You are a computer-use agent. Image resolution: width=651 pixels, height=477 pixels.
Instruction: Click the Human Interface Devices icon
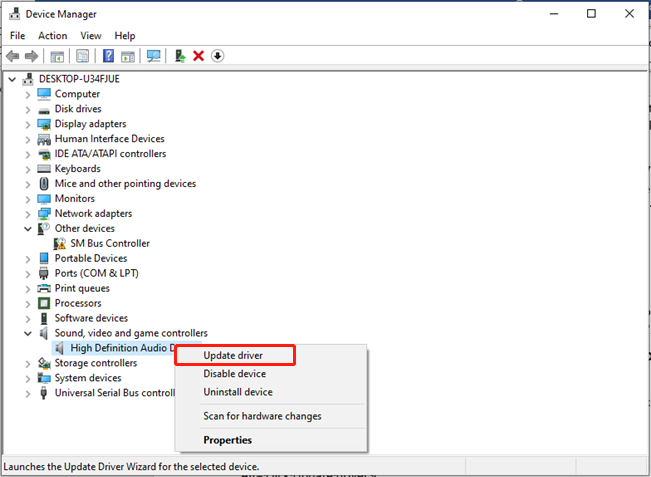click(x=44, y=139)
